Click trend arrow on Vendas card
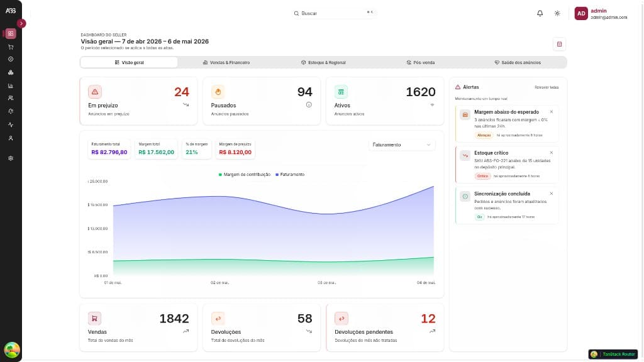 pyautogui.click(x=186, y=331)
